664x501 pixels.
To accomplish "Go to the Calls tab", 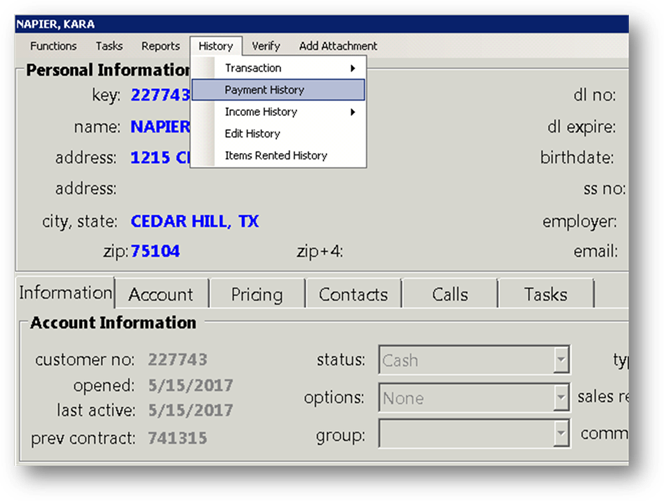I will pyautogui.click(x=449, y=295).
